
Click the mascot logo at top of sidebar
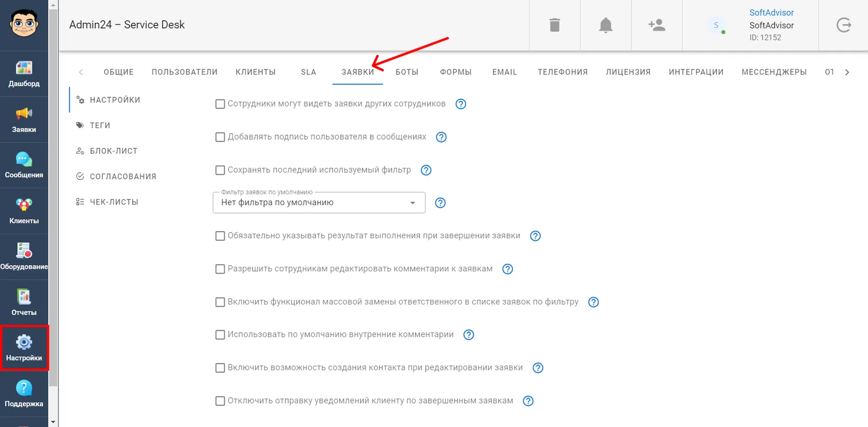pos(24,23)
